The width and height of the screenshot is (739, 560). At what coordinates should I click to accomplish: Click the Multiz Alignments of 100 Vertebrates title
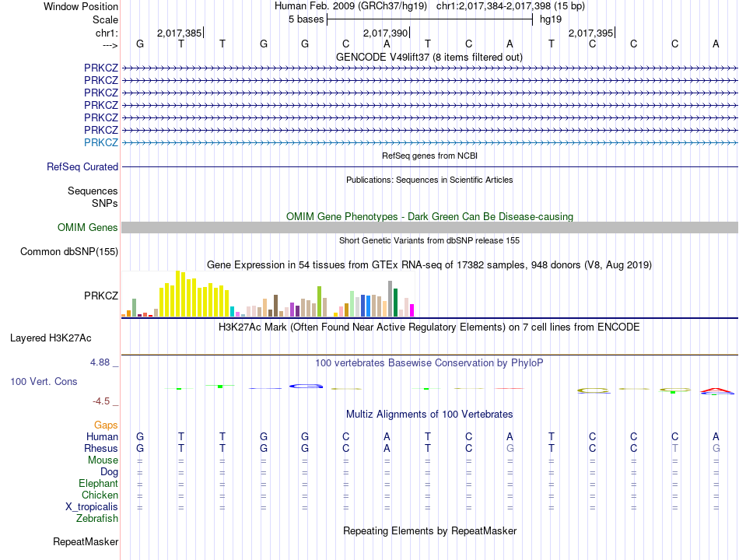click(x=429, y=415)
